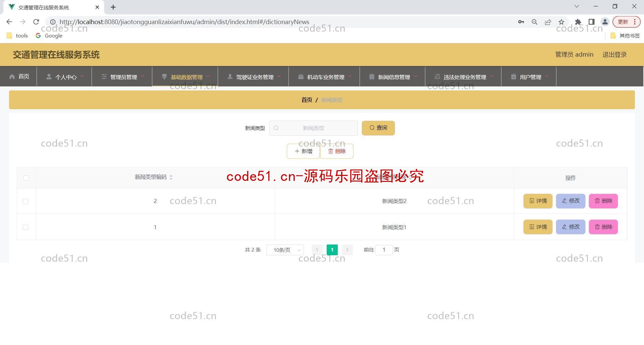Click the 查询 search button
The height and width of the screenshot is (345, 644).
[378, 128]
